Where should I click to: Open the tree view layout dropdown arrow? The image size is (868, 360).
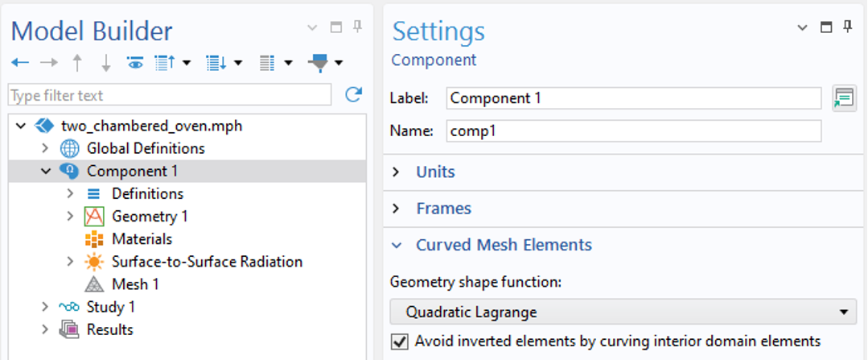click(x=289, y=63)
